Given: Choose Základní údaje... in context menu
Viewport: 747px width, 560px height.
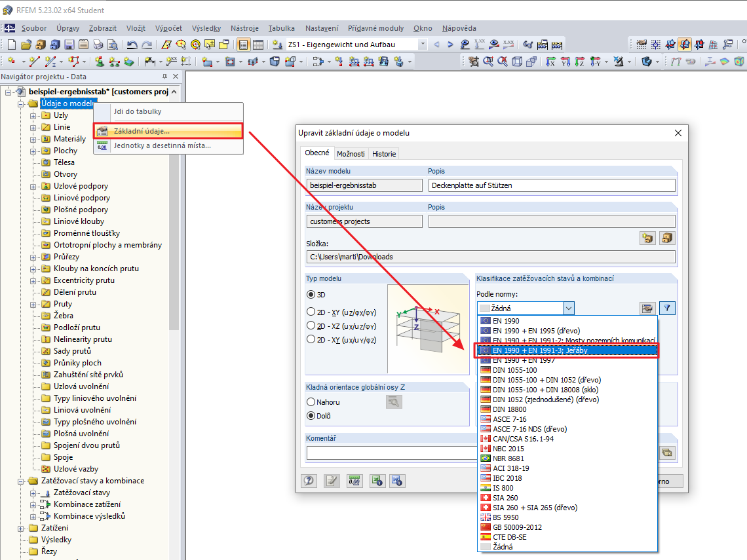Looking at the screenshot, I should [x=168, y=131].
